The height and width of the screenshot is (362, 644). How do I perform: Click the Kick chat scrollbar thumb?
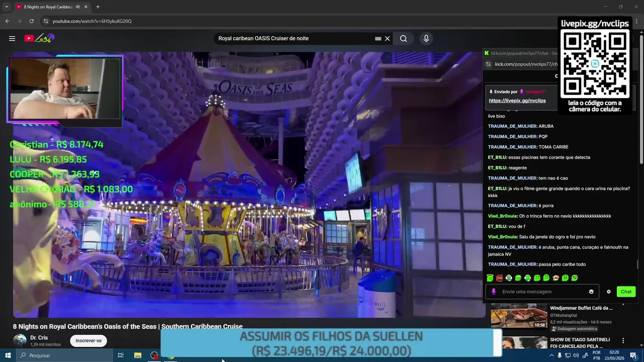point(637,264)
